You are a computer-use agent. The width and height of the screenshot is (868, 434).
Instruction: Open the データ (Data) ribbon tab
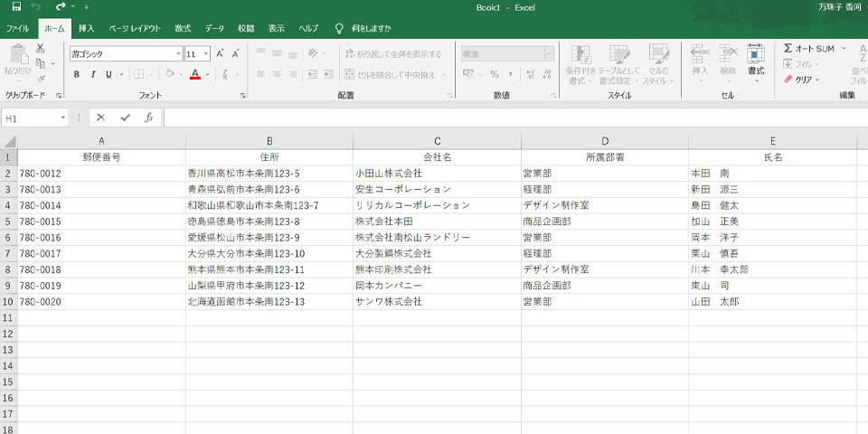[x=214, y=28]
